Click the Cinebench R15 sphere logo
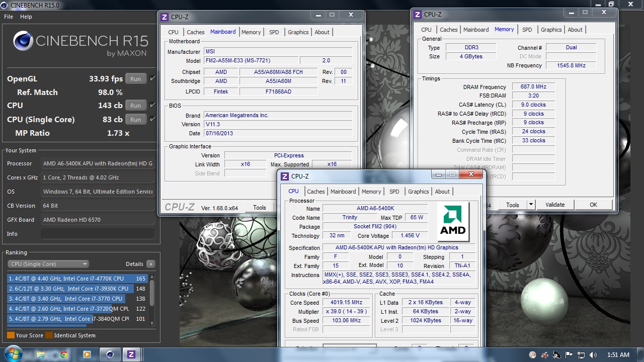 click(23, 42)
